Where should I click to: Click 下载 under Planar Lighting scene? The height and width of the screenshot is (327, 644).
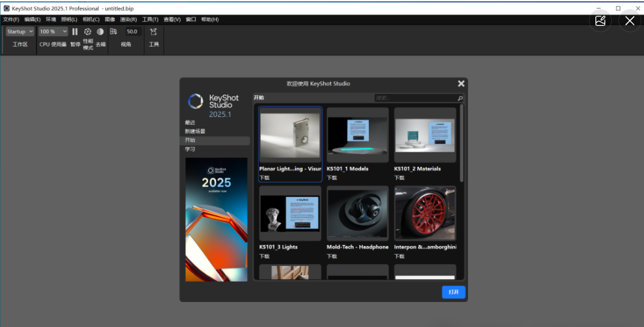(x=265, y=178)
